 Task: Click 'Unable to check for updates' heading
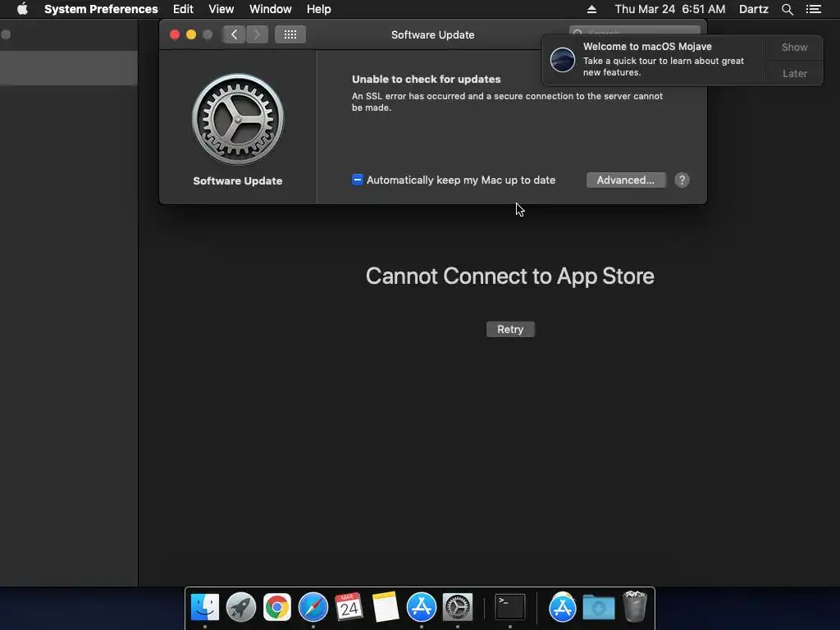click(427, 80)
